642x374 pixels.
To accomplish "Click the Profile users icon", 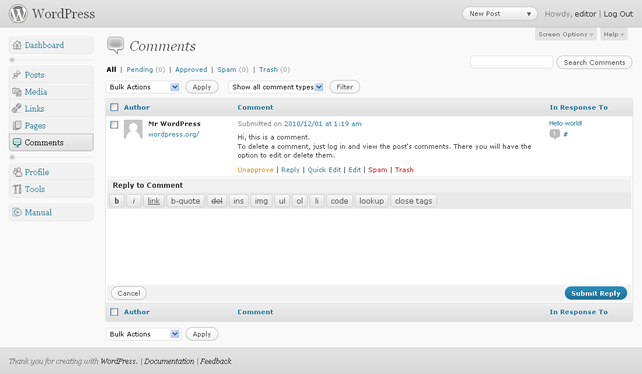I will (17, 172).
